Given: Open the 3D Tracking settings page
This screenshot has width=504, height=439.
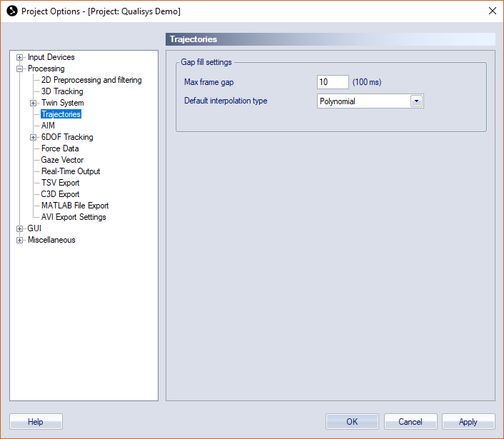Looking at the screenshot, I should point(62,91).
